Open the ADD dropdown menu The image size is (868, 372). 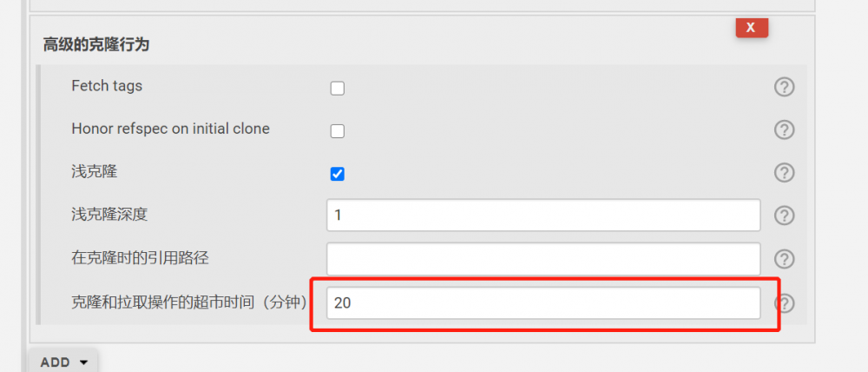(x=63, y=362)
